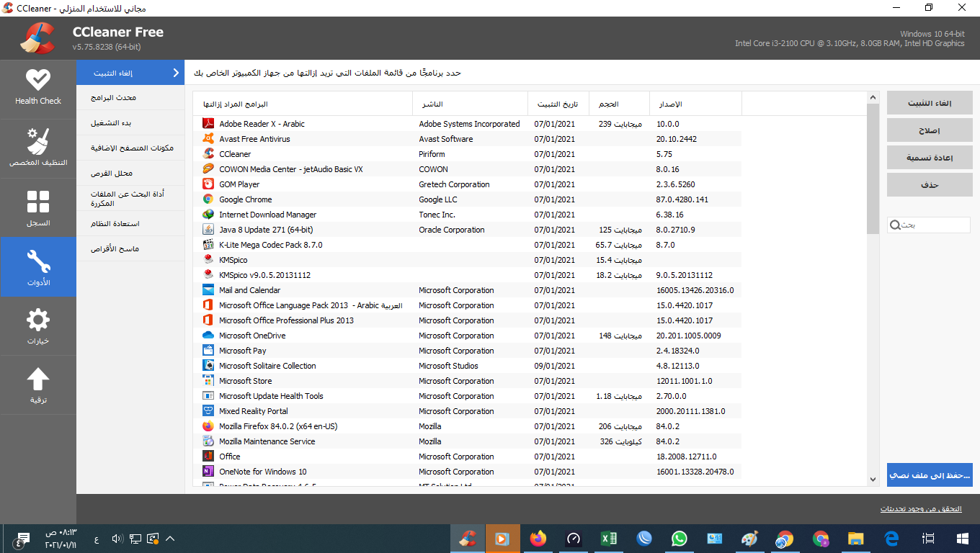
Task: Select Microsoft Office Professional Plus 2013
Action: tap(467, 320)
